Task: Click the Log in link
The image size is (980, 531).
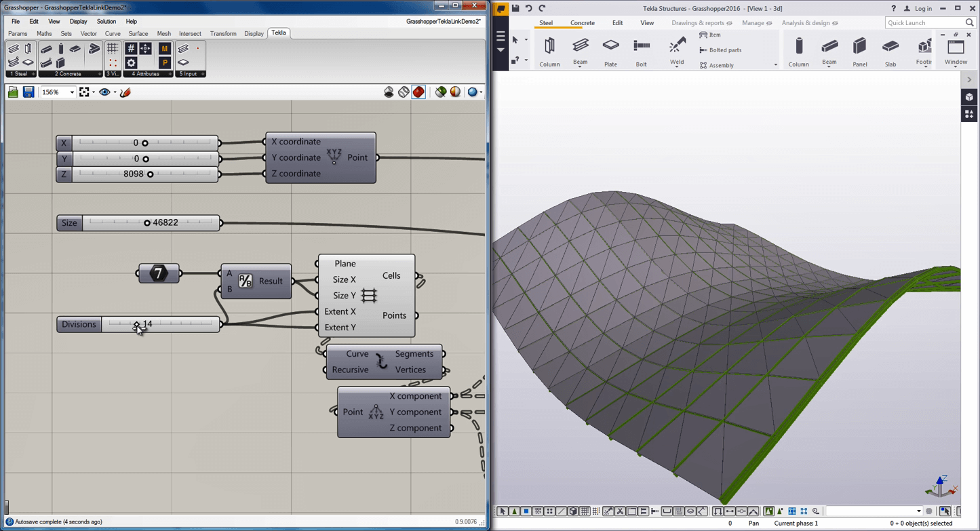Action: coord(923,9)
